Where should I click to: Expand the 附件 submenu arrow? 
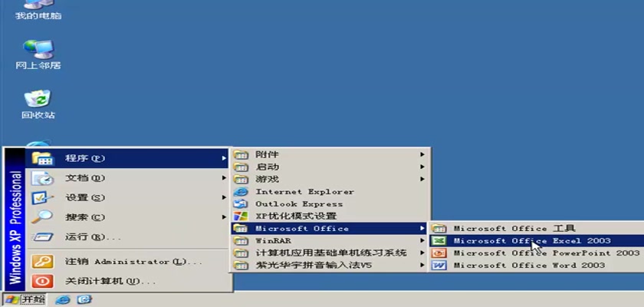pos(422,154)
